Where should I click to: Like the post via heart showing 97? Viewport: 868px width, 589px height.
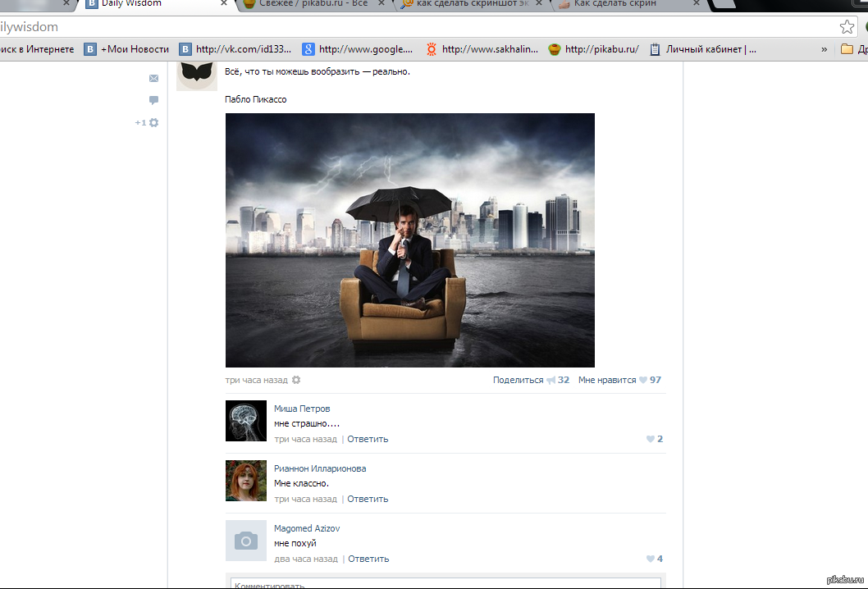click(643, 380)
